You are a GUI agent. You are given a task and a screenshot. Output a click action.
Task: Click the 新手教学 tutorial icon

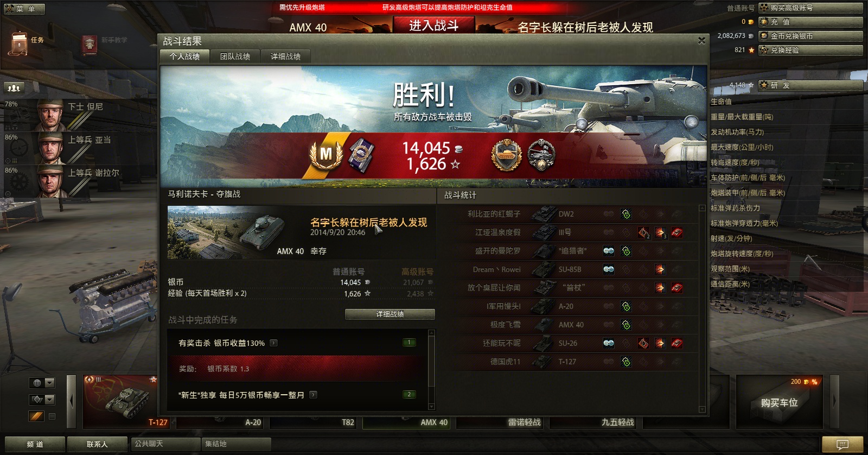[x=90, y=44]
